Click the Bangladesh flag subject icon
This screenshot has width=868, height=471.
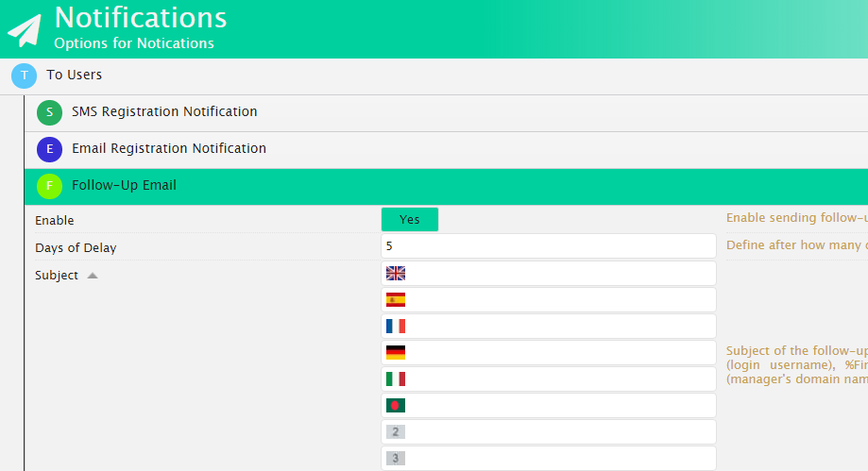pos(396,406)
